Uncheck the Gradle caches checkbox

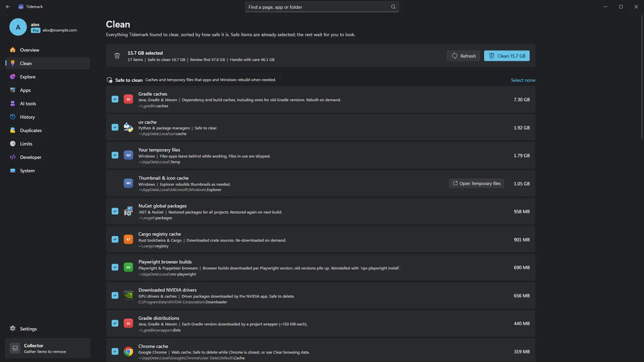(115, 99)
